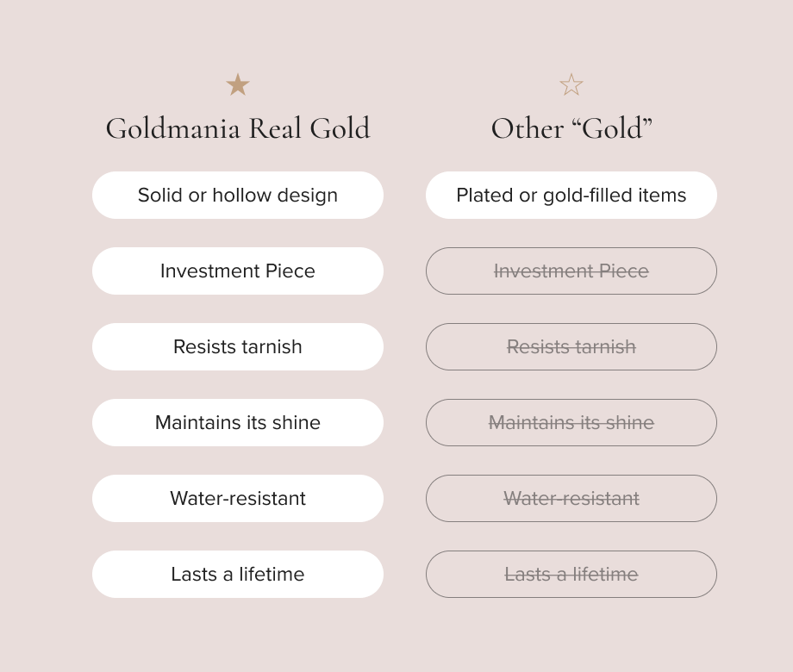
Task: Click the white Water-resistant pill
Action: (238, 498)
